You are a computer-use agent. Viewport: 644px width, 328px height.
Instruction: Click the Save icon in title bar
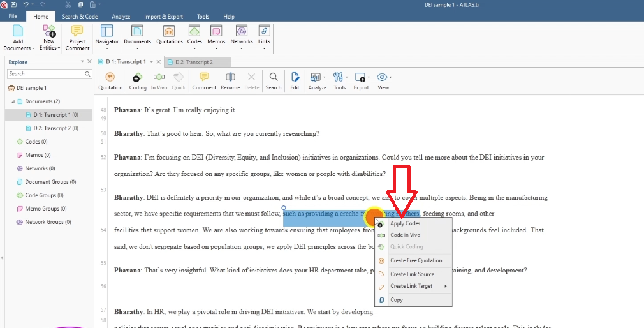[x=13, y=5]
